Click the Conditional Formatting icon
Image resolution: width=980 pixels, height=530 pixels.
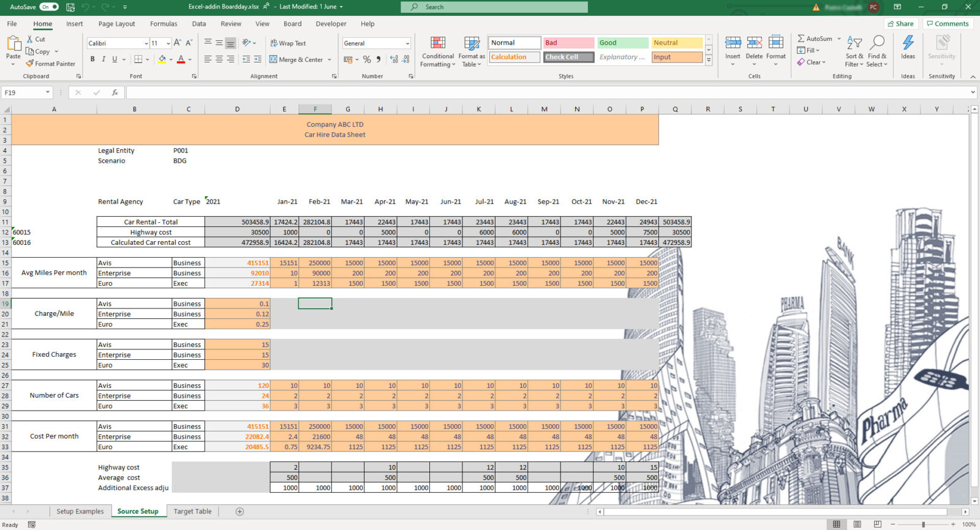point(437,43)
